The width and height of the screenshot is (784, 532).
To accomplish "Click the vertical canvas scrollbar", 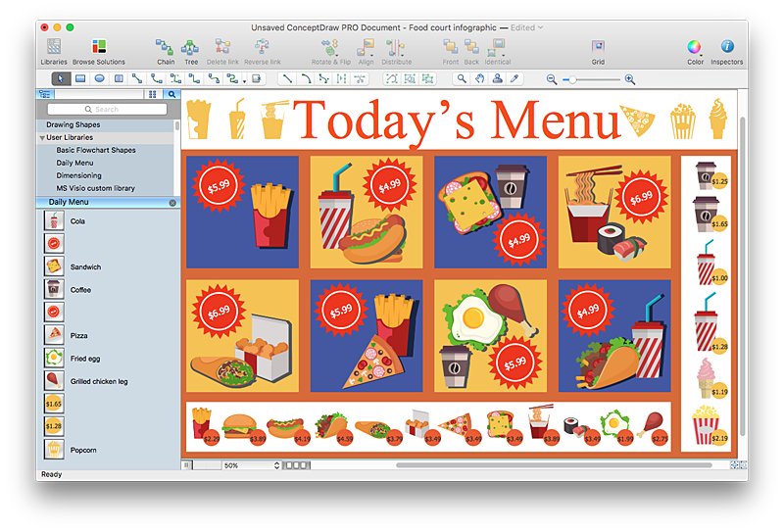I will pos(743,276).
